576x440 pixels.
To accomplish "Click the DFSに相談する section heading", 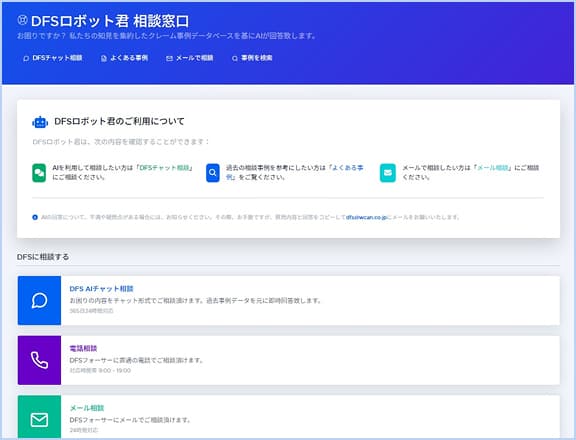I will [x=43, y=257].
